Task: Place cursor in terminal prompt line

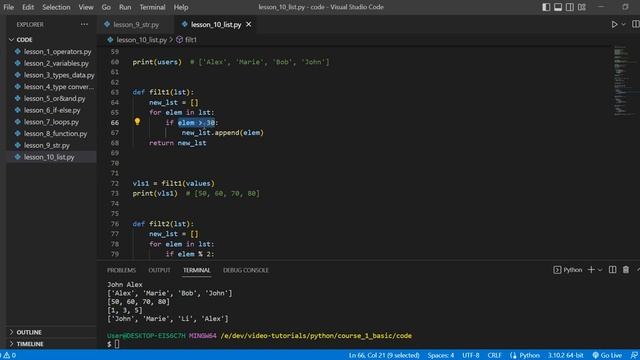Action: [x=118, y=344]
